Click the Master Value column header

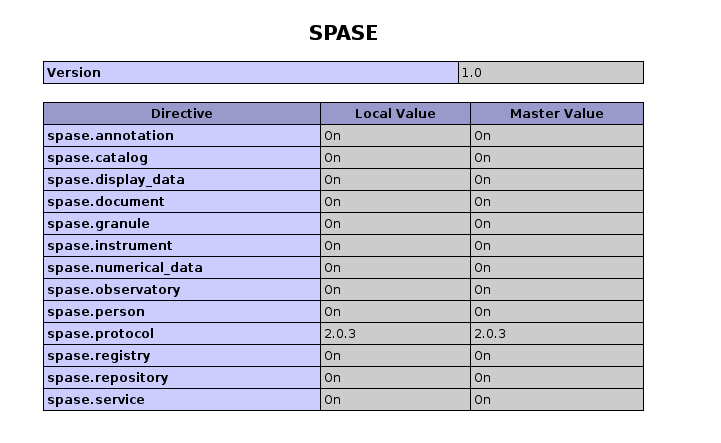556,113
